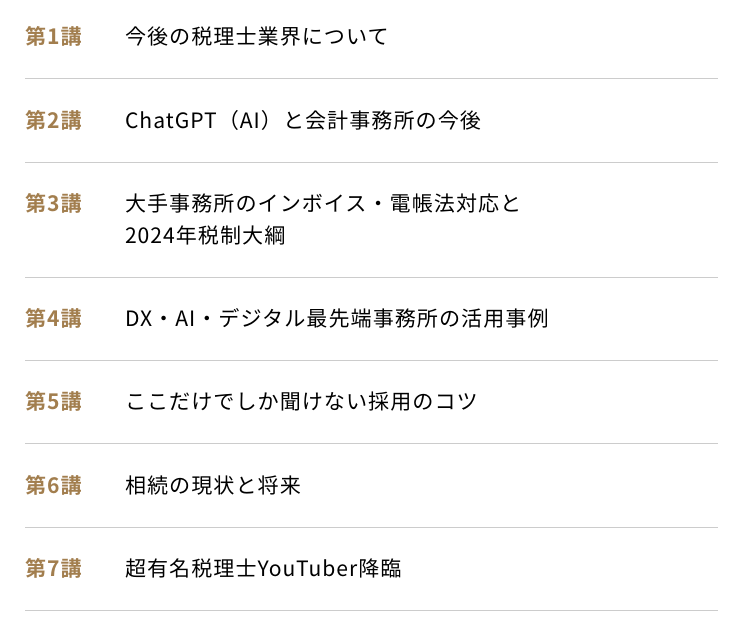742x627 pixels.
Task: Click the DX text in lecture 4
Action: click(x=139, y=318)
